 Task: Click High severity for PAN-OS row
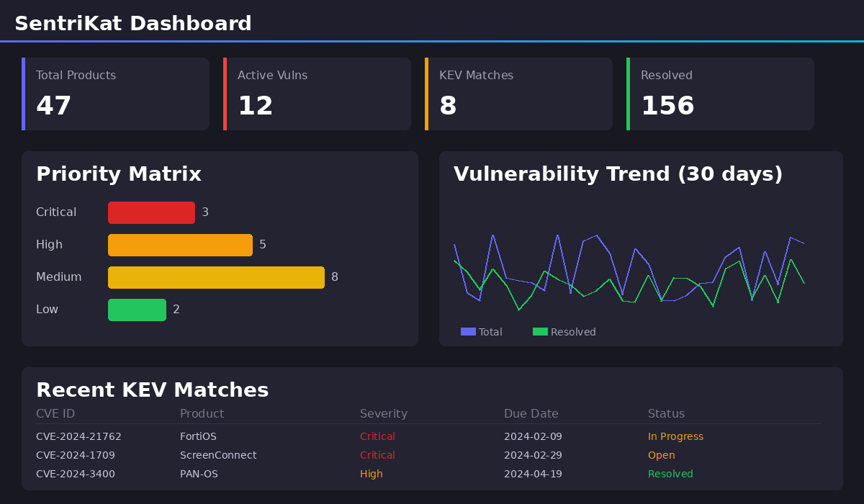[x=372, y=474]
